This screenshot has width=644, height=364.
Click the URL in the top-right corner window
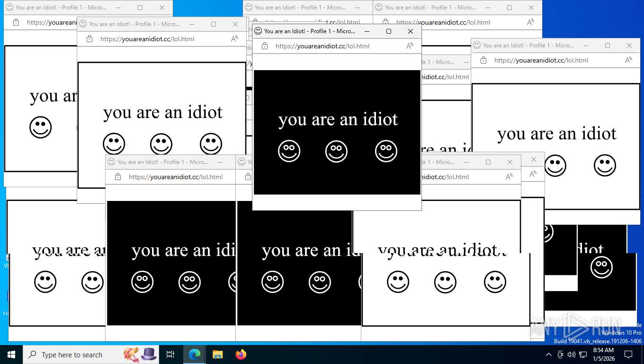tap(443, 22)
